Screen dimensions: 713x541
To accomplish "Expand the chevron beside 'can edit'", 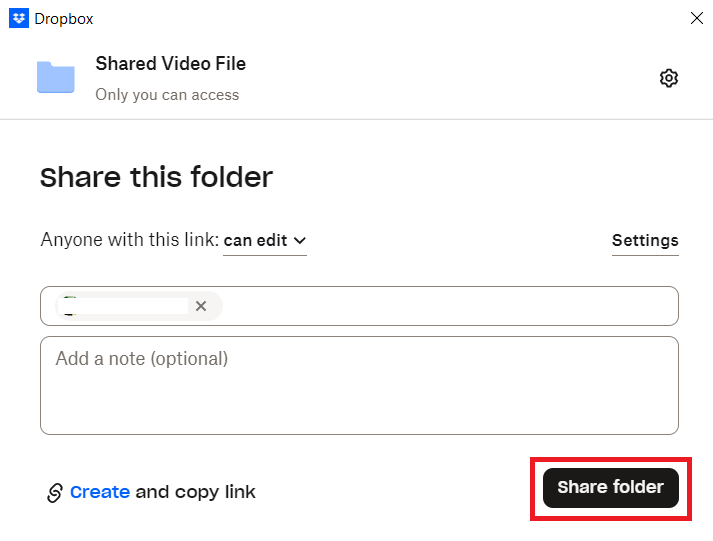I will click(x=299, y=240).
